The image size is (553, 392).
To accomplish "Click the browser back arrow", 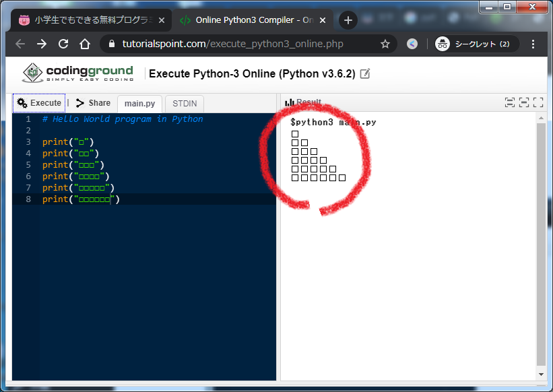I will coord(20,44).
